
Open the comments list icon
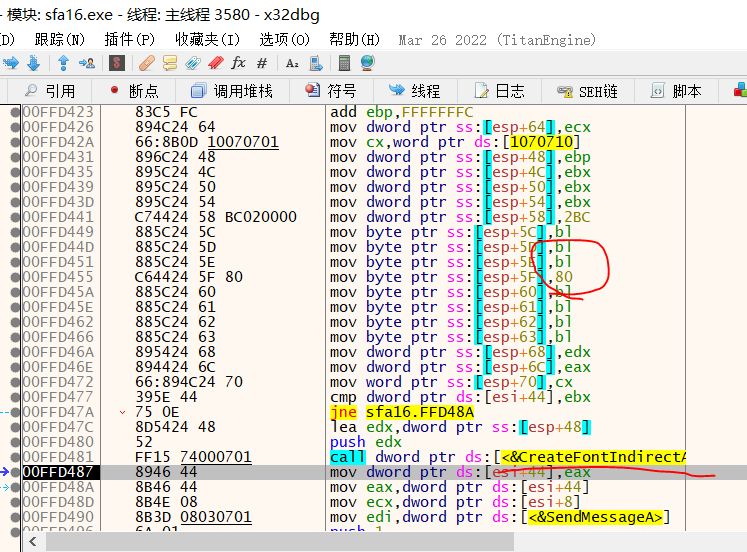pyautogui.click(x=170, y=63)
